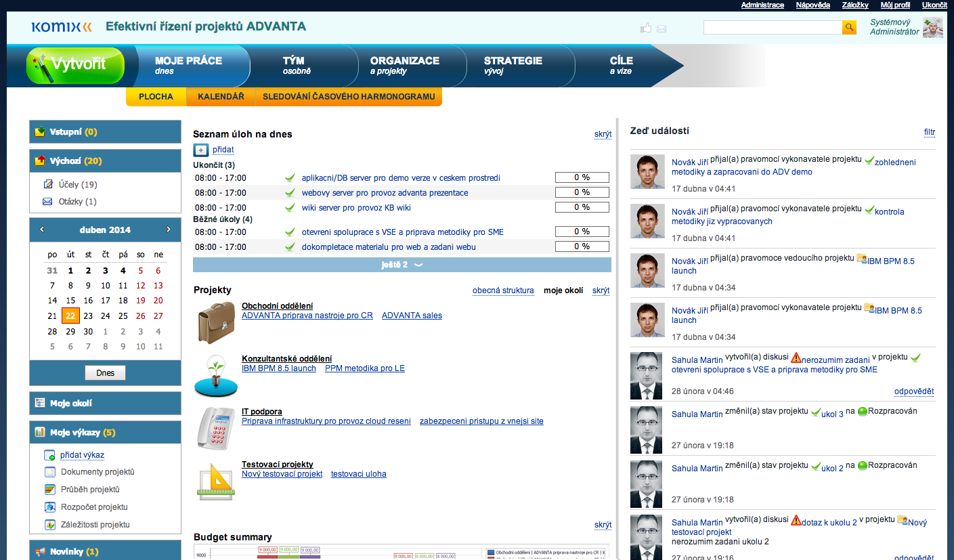Click the green Vytvořit create button
954x560 pixels.
[x=76, y=65]
